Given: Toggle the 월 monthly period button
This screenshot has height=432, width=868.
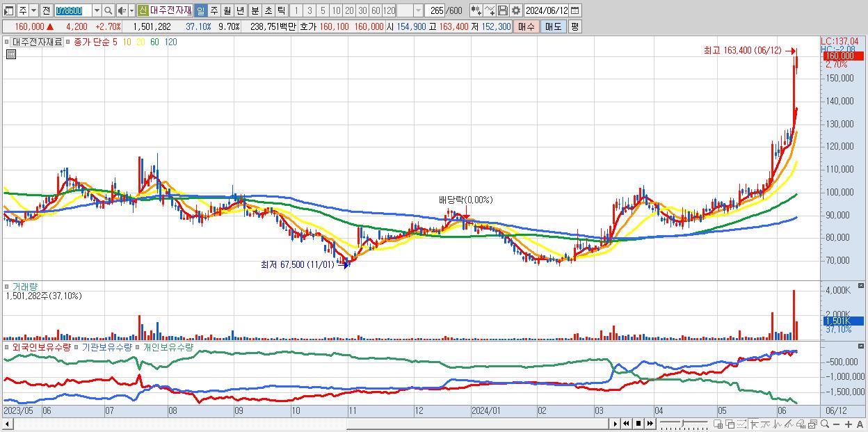Looking at the screenshot, I should (x=227, y=10).
